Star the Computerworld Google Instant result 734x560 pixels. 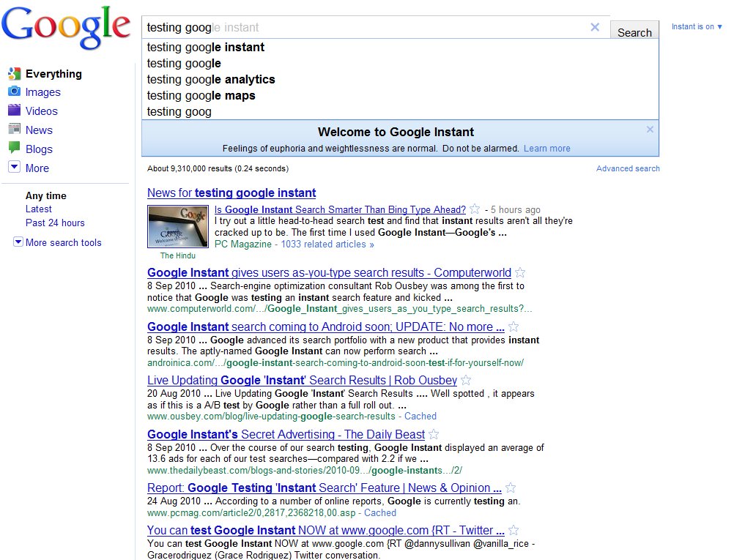click(520, 273)
